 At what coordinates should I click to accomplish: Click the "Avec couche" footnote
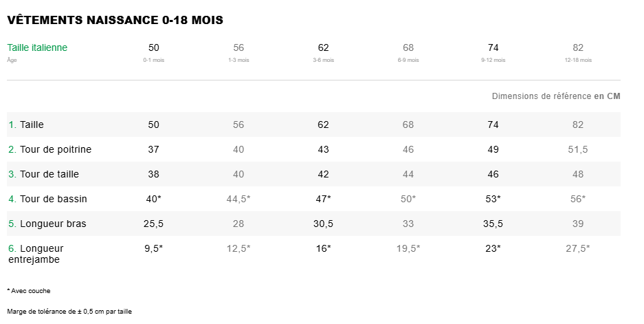click(x=29, y=291)
